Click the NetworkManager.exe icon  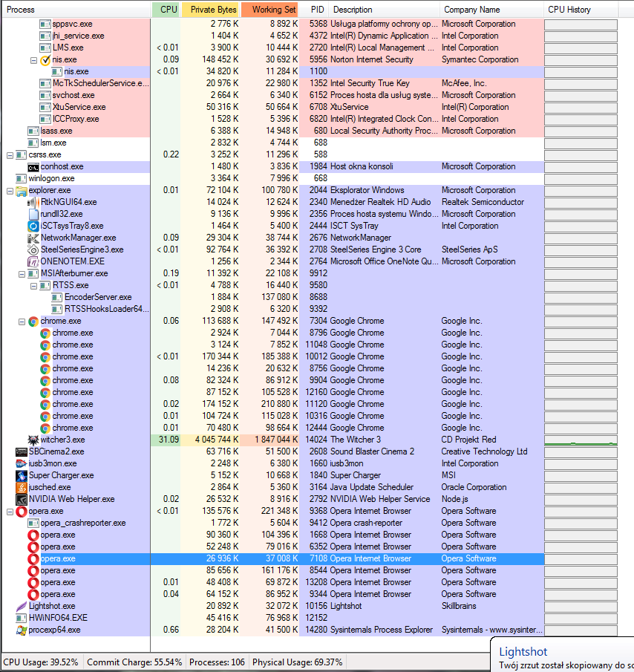pos(33,238)
